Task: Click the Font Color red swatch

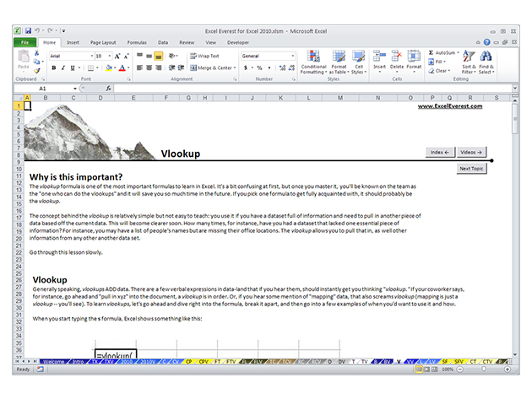Action: click(122, 67)
